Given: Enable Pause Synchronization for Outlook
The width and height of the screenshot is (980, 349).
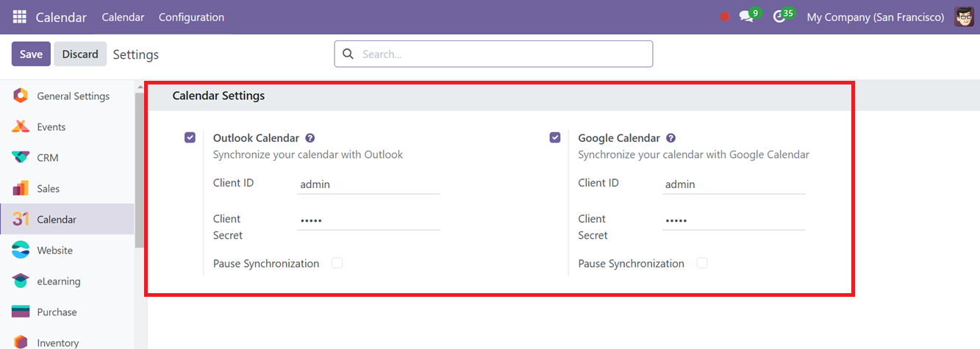Looking at the screenshot, I should point(337,263).
